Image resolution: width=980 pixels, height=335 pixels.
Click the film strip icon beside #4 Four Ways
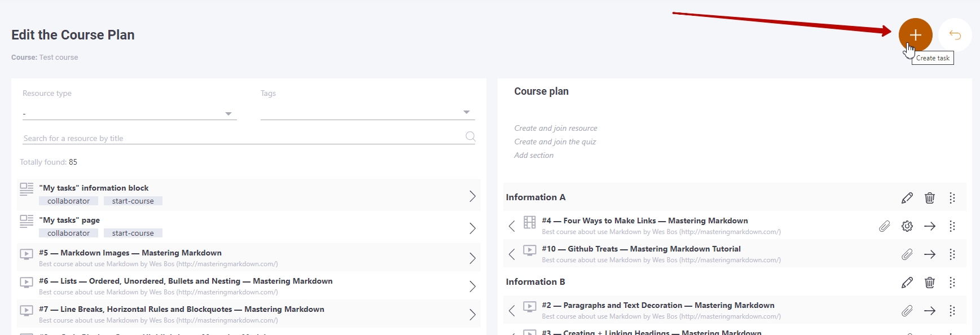point(529,222)
